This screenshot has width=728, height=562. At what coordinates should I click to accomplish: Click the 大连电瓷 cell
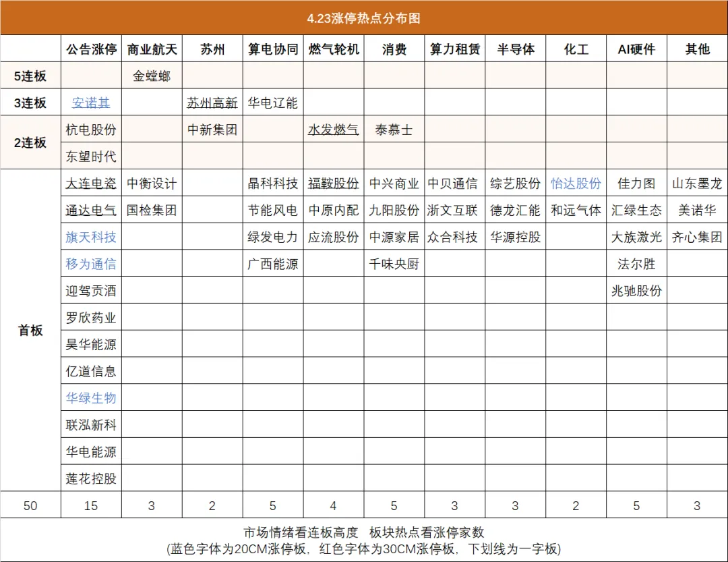tap(91, 184)
